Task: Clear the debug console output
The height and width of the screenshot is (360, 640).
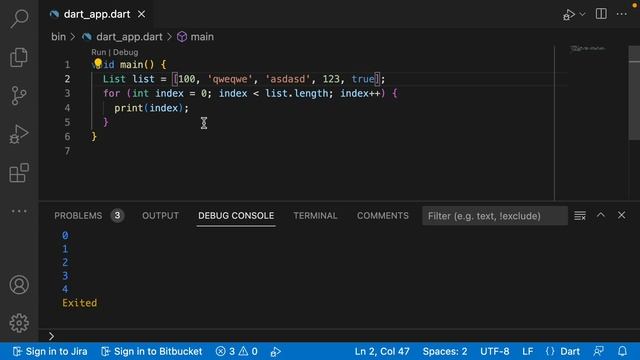Action: (580, 216)
